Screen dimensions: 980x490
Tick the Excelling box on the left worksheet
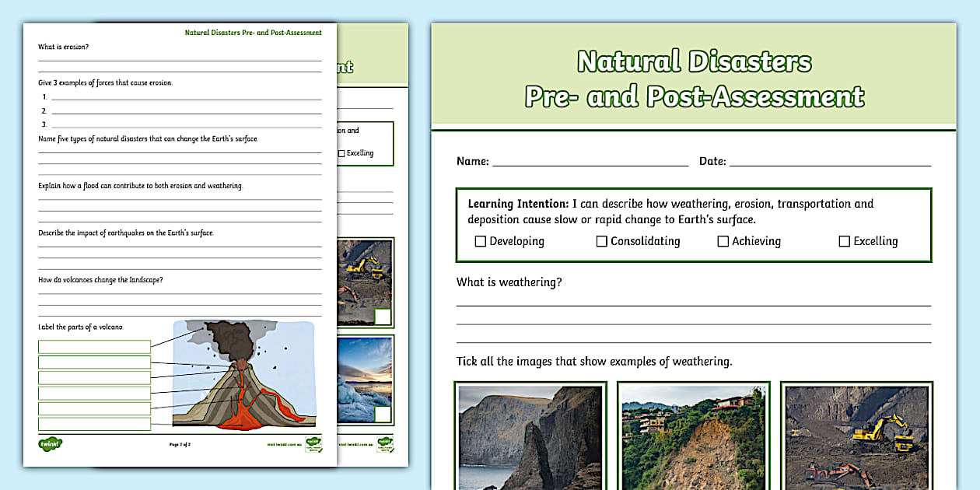[341, 152]
